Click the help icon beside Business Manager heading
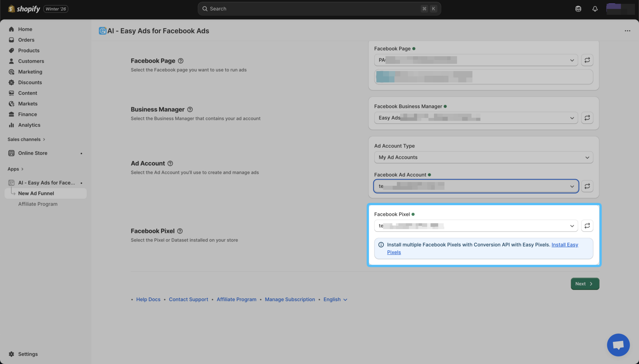Image resolution: width=639 pixels, height=364 pixels. (190, 109)
